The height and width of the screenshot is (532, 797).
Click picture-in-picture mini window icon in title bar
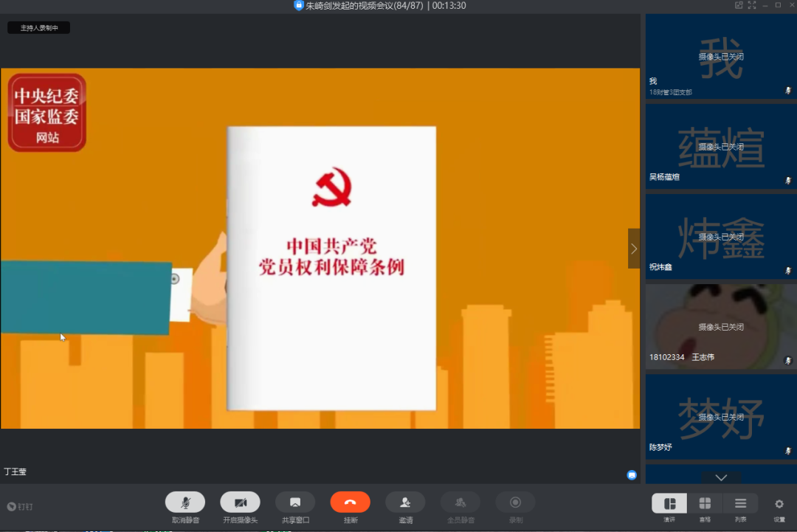click(x=739, y=5)
